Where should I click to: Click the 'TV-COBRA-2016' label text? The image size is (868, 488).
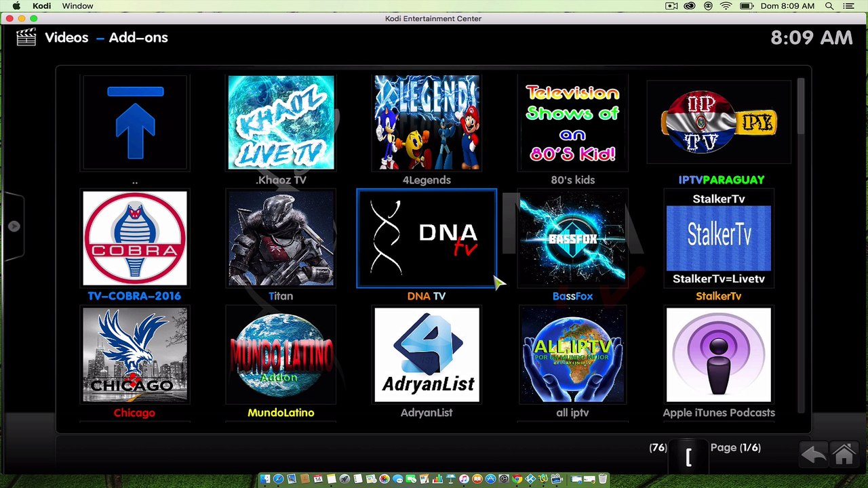pyautogui.click(x=134, y=296)
